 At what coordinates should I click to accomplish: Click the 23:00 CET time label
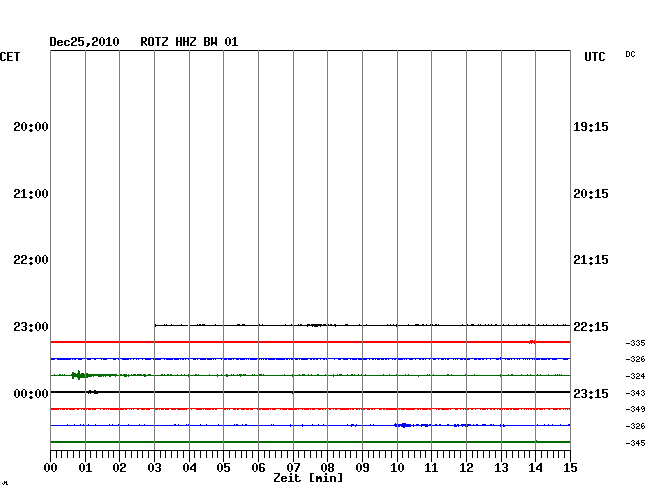coord(31,327)
